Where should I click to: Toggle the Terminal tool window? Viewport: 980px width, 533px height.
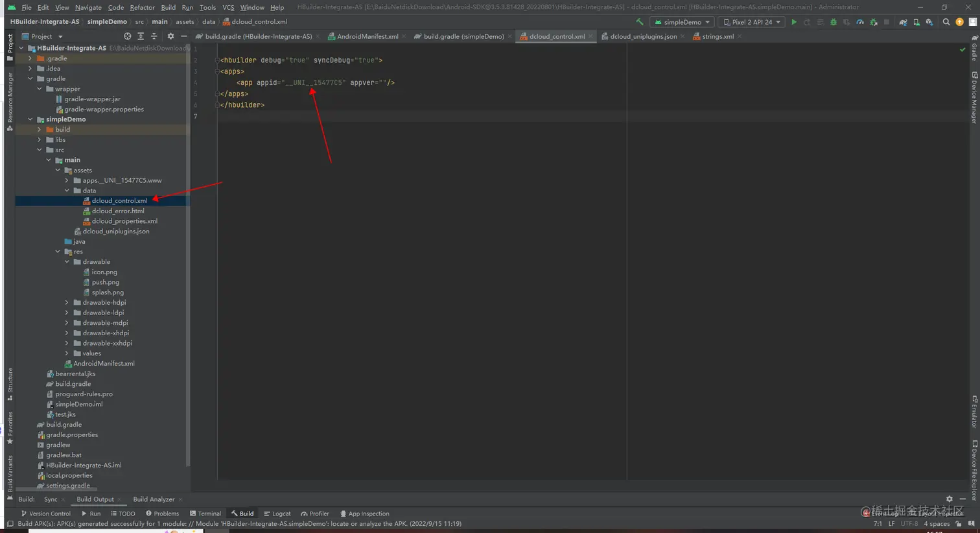click(x=205, y=514)
